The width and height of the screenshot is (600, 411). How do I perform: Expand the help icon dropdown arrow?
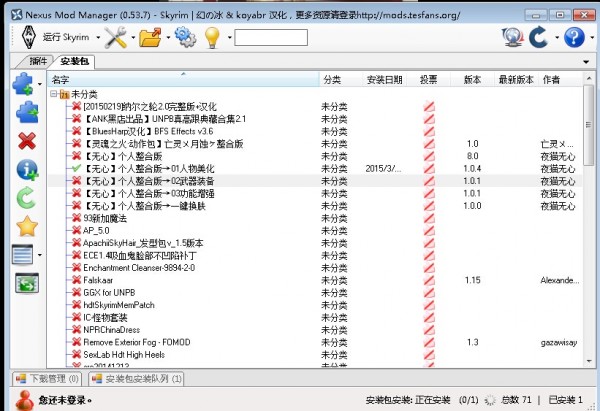(x=592, y=38)
